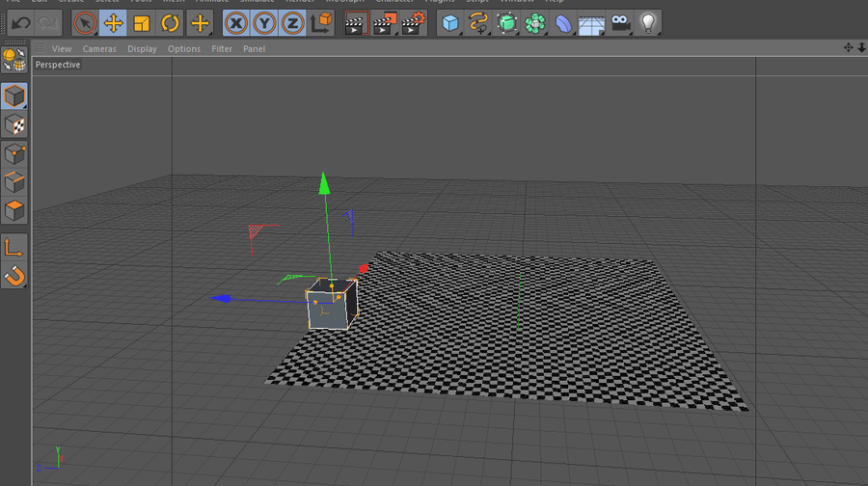Open Render Settings with the gear clapperboard
Image resolution: width=868 pixels, height=486 pixels.
click(x=414, y=23)
